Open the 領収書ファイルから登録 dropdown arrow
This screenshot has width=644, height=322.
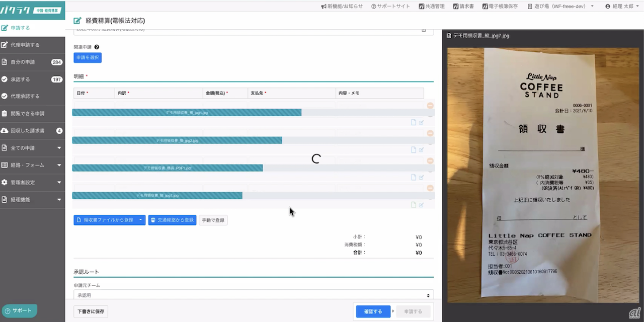click(x=140, y=220)
